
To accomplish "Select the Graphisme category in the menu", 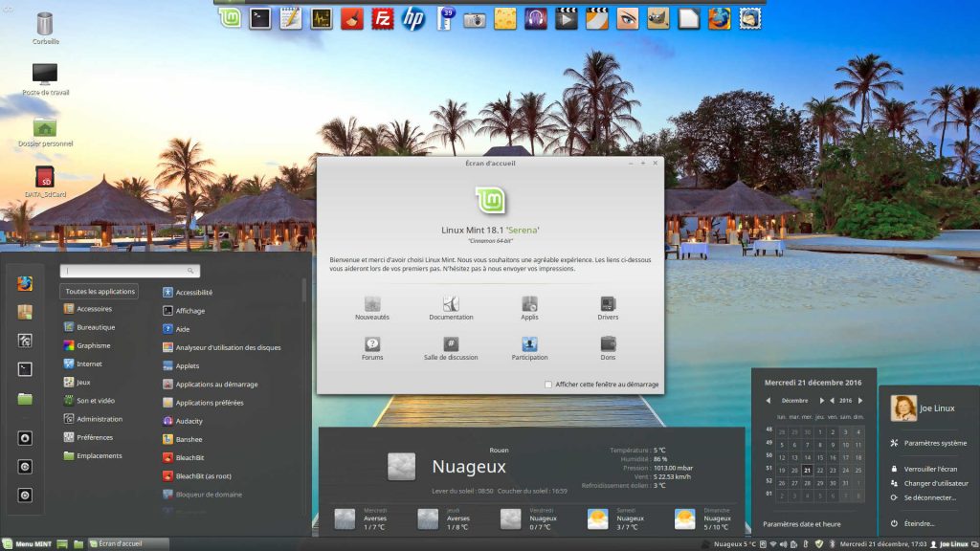I will tap(93, 345).
